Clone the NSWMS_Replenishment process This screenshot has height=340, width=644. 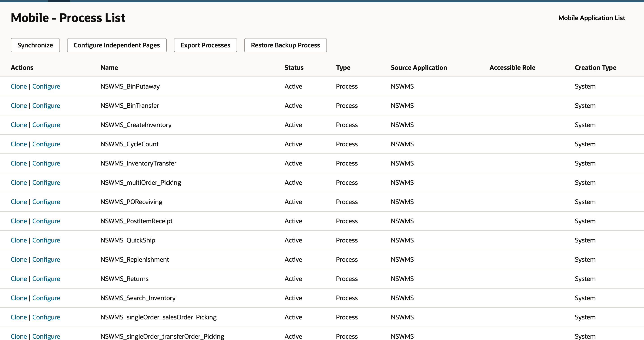click(19, 259)
